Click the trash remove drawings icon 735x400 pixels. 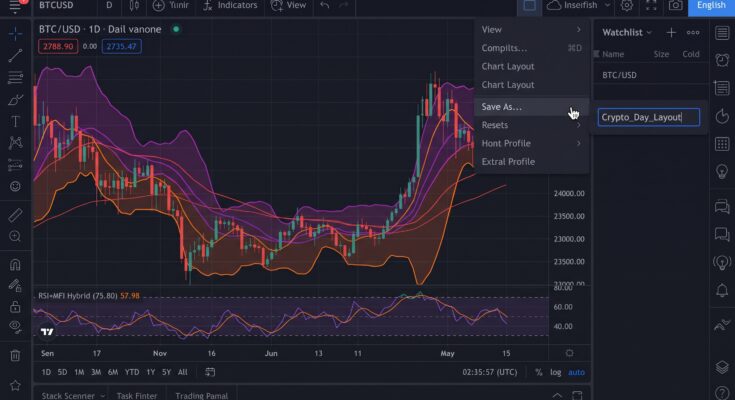[15, 355]
